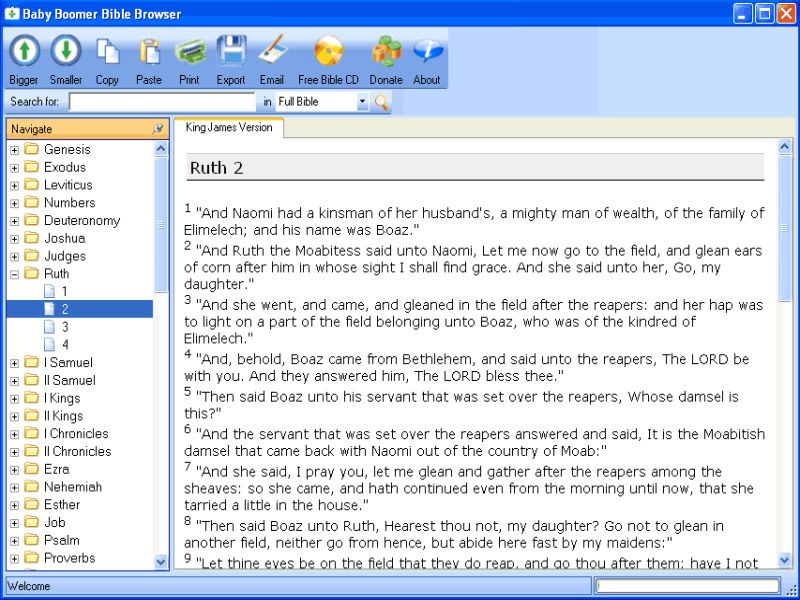Click the Nehemiah folder icon
This screenshot has width=800, height=600.
[x=32, y=487]
